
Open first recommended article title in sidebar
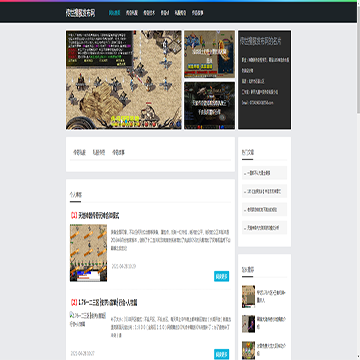[x=271, y=296]
